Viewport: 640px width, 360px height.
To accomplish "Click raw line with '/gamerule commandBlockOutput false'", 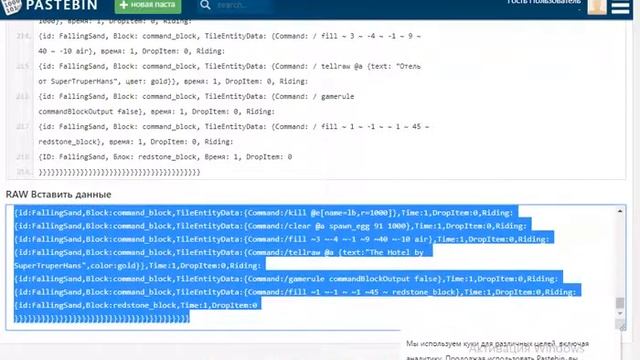I will coord(286,279).
